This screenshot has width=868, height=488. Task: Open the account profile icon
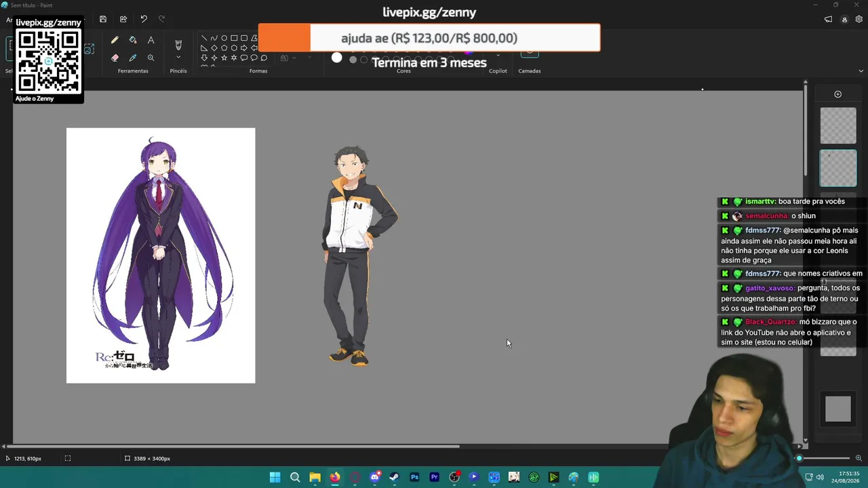(844, 20)
